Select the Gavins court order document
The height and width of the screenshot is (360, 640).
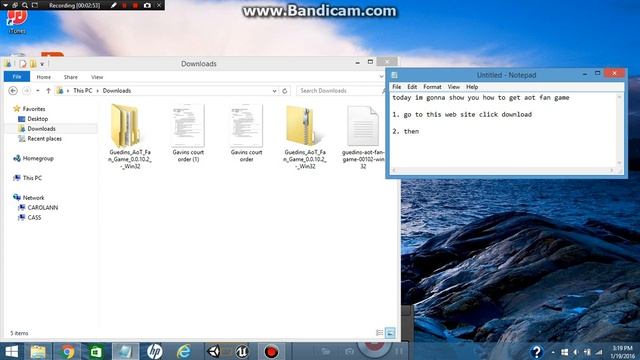pyautogui.click(x=246, y=133)
